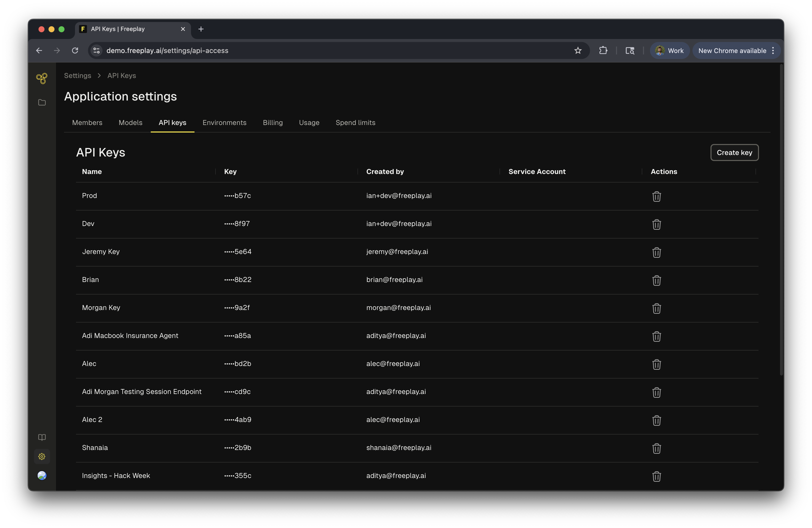This screenshot has width=812, height=528.
Task: Click the settings gear in sidebar
Action: pos(41,456)
